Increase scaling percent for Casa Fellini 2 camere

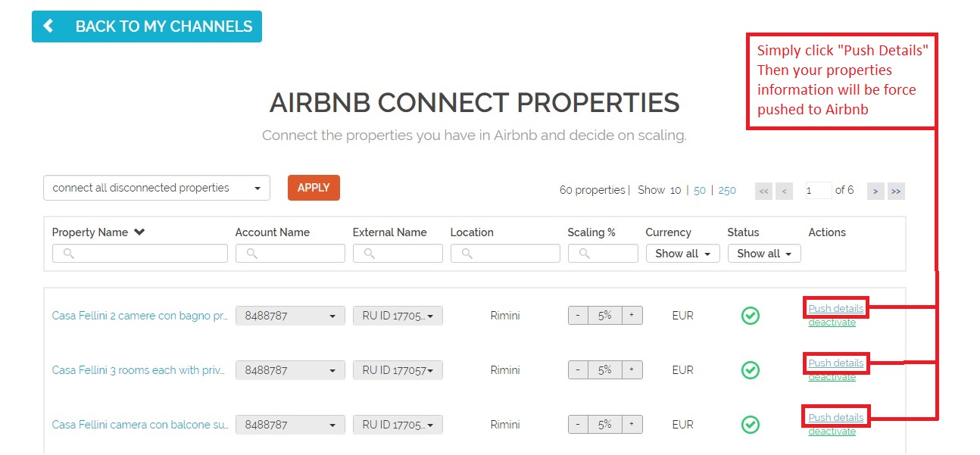pos(632,316)
